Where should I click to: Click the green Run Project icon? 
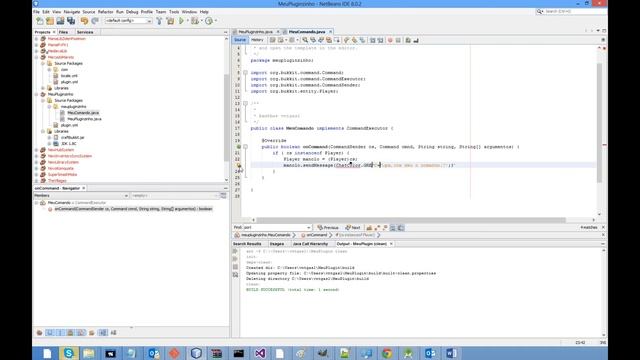click(x=181, y=21)
